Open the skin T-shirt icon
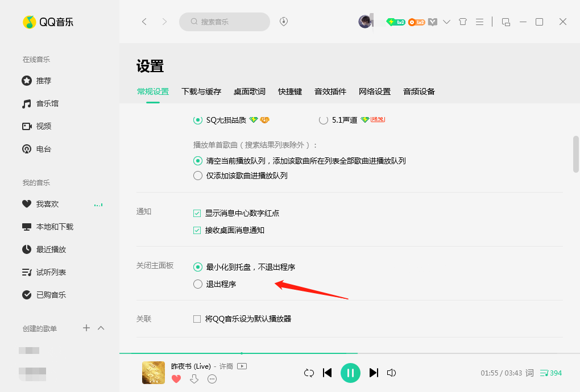 (x=462, y=22)
